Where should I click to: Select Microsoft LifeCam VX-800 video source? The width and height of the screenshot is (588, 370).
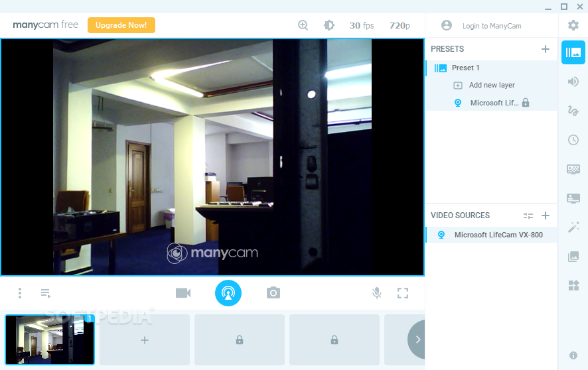[x=491, y=235]
